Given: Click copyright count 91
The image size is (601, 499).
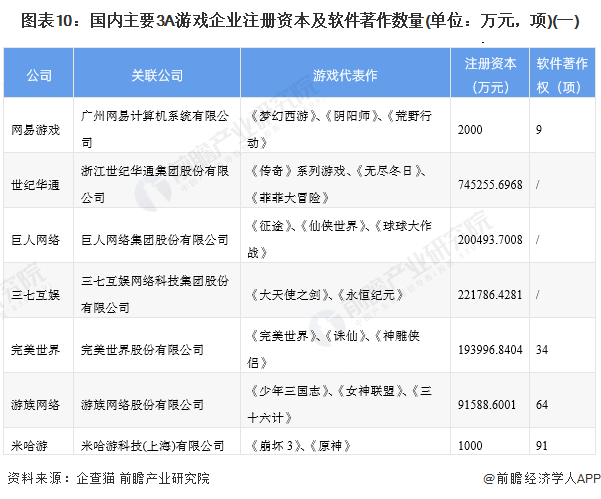Looking at the screenshot, I should point(562,442).
